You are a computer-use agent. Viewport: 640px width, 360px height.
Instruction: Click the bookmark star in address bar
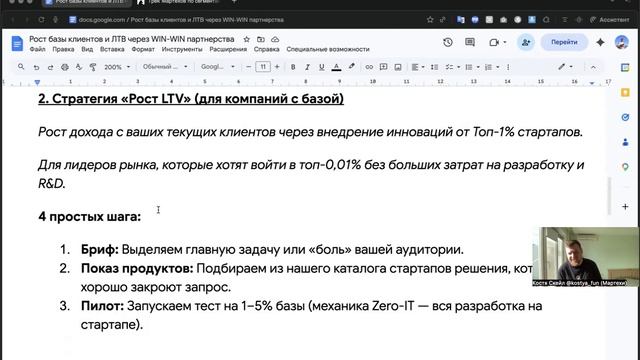pos(430,20)
